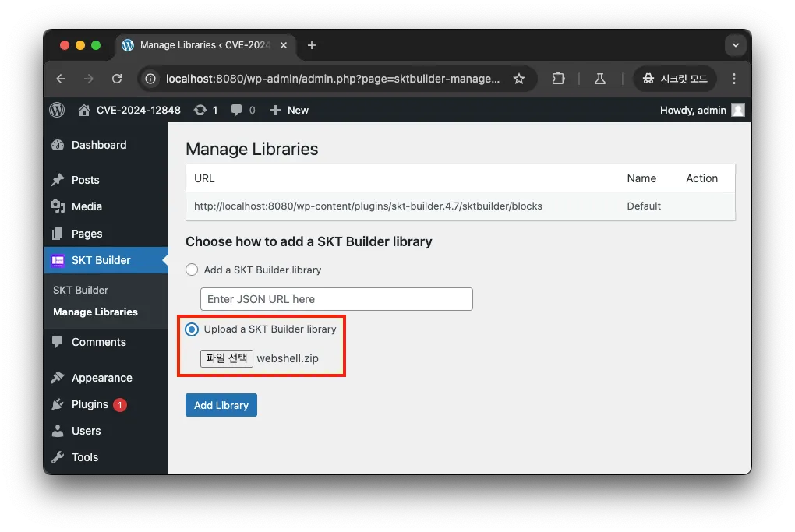Reload the page with refresh icon
The height and width of the screenshot is (532, 795).
point(117,79)
